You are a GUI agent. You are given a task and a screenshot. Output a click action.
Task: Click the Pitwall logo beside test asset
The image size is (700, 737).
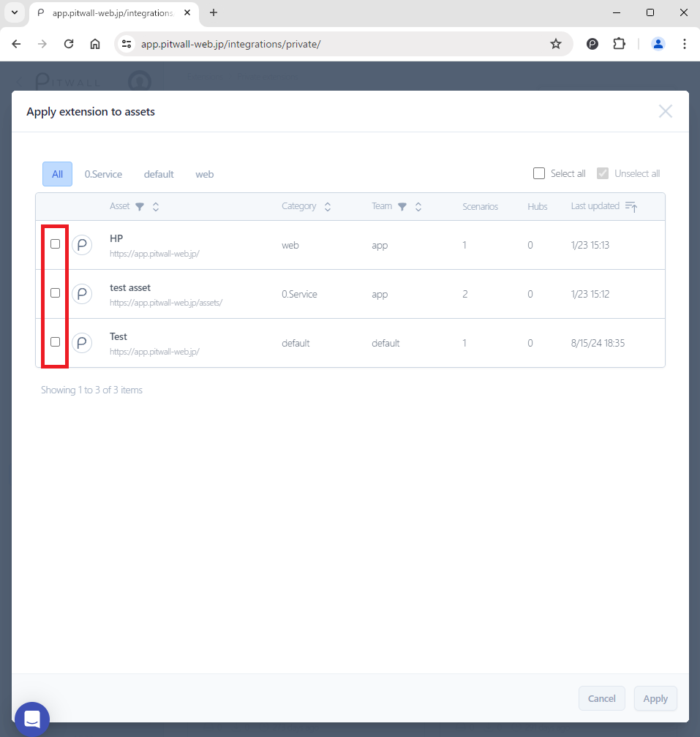coord(82,293)
